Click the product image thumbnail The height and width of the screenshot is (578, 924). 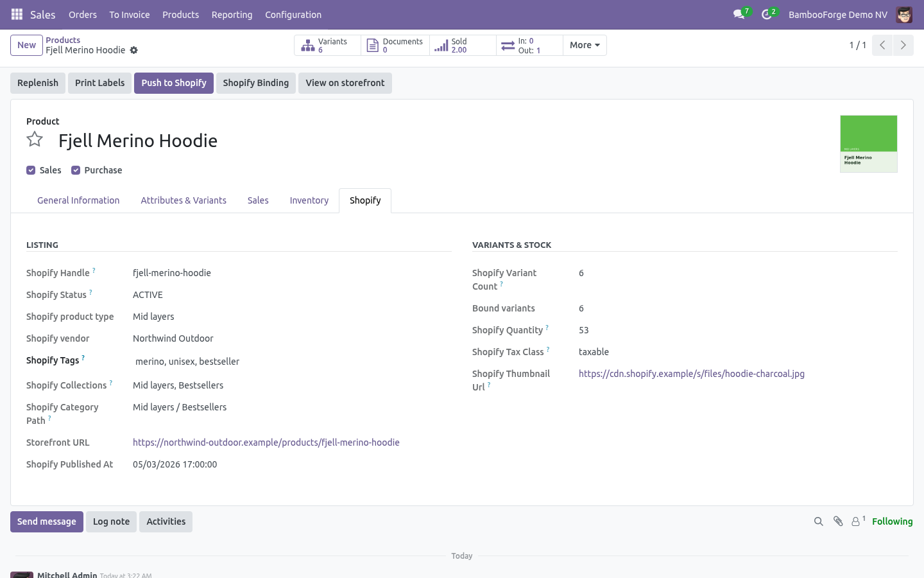[x=869, y=144]
